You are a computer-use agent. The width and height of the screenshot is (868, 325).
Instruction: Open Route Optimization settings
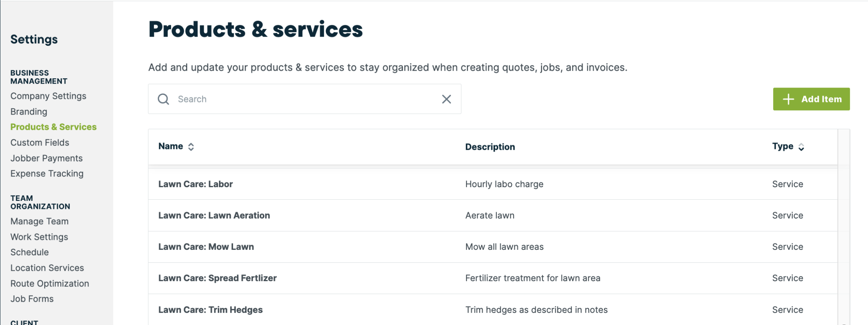(x=50, y=284)
